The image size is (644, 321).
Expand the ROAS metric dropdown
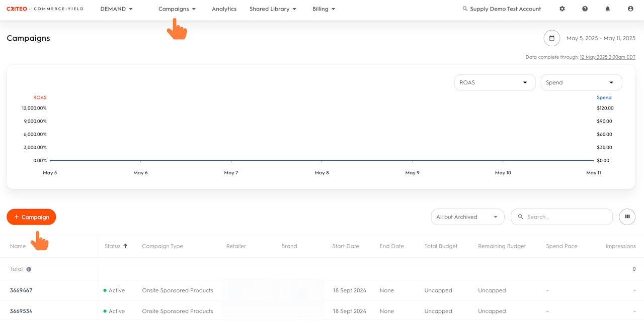495,82
